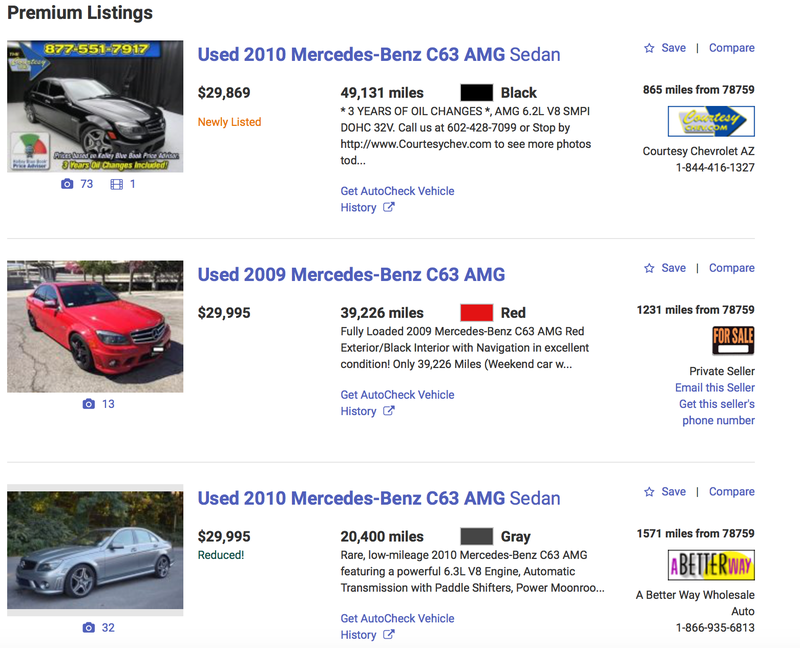Image resolution: width=800 pixels, height=648 pixels.
Task: Click the 39,226 miles heading
Action: pos(382,313)
